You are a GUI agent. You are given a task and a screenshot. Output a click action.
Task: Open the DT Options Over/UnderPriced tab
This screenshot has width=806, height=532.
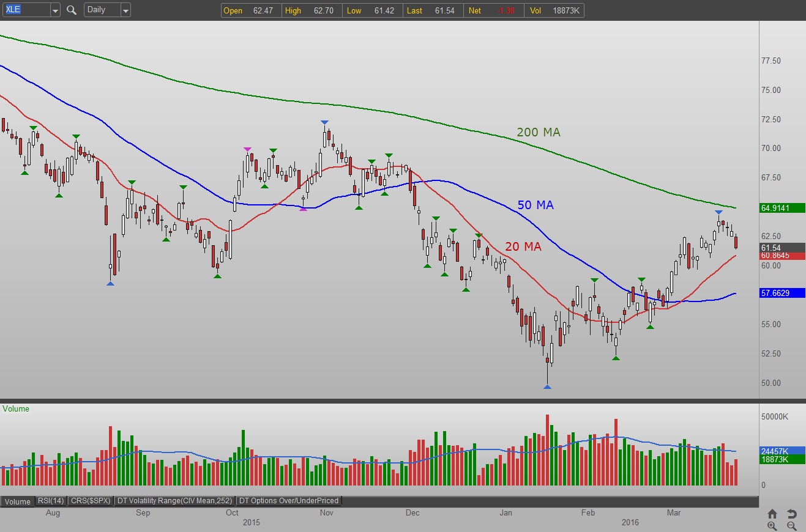[289, 501]
